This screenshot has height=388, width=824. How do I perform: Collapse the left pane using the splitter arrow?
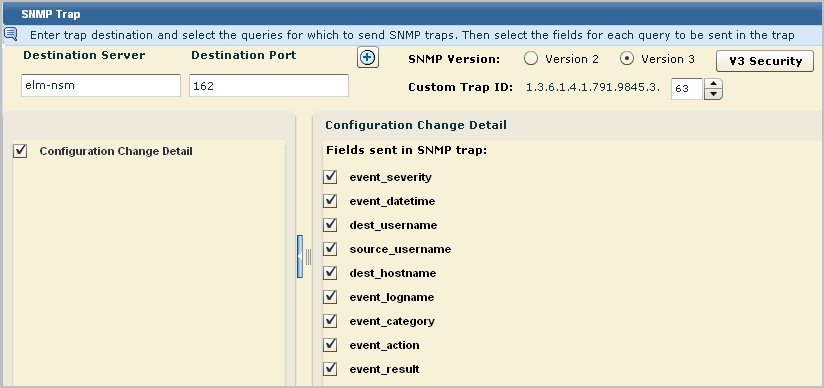point(300,257)
